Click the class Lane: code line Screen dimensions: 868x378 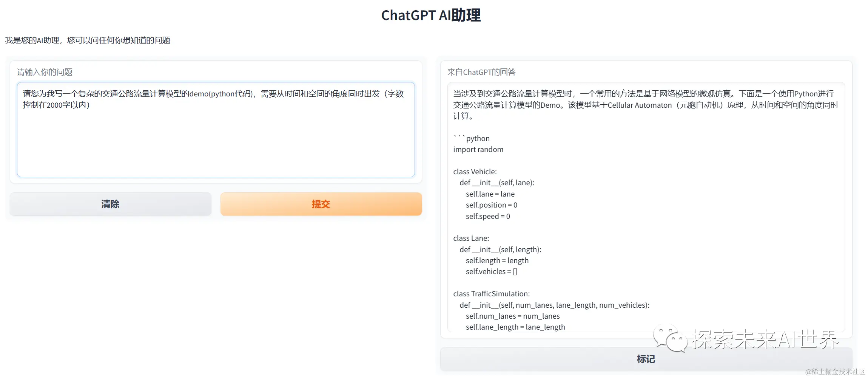click(x=471, y=238)
